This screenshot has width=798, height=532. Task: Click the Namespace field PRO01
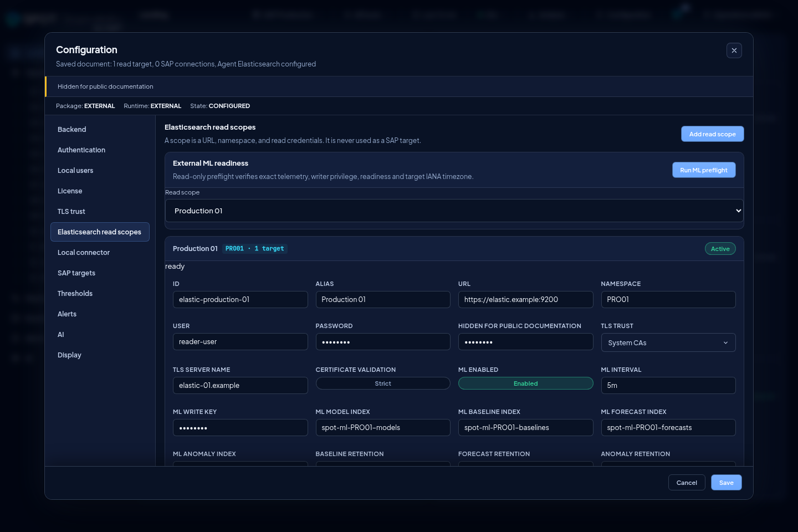tap(668, 300)
